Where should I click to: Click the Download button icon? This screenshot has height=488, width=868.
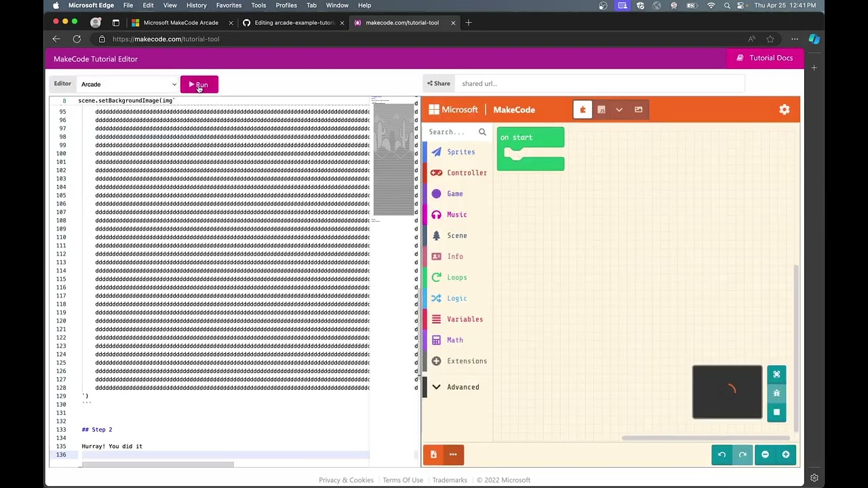(433, 455)
